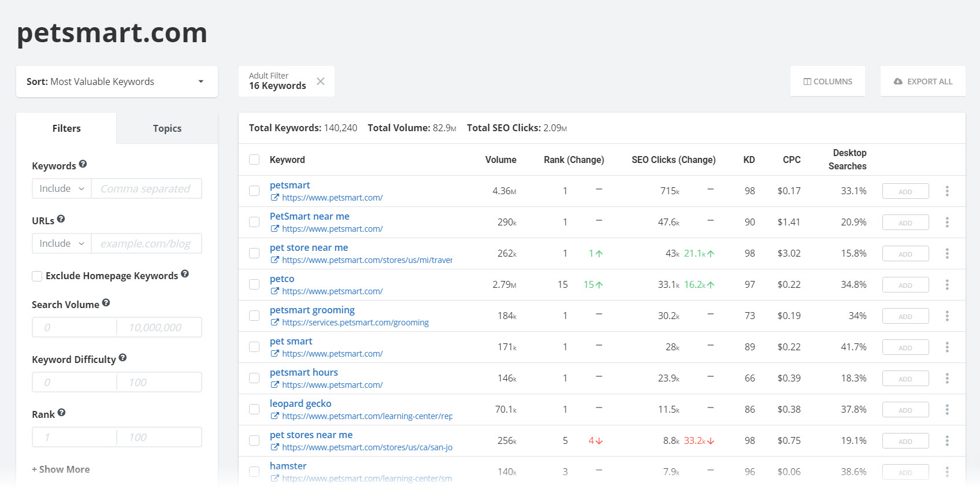Viewport: 980px width, 489px height.
Task: Click external link icon under petsmart hours
Action: pos(275,385)
